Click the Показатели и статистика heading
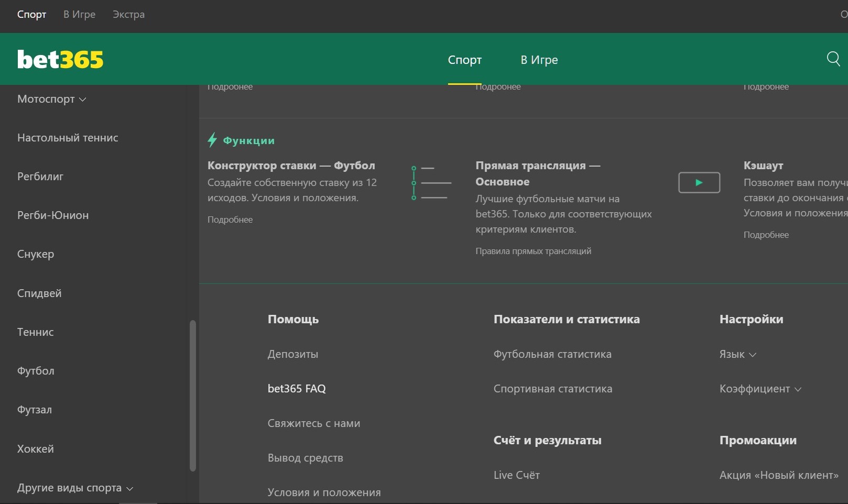Image resolution: width=848 pixels, height=504 pixels. [567, 320]
